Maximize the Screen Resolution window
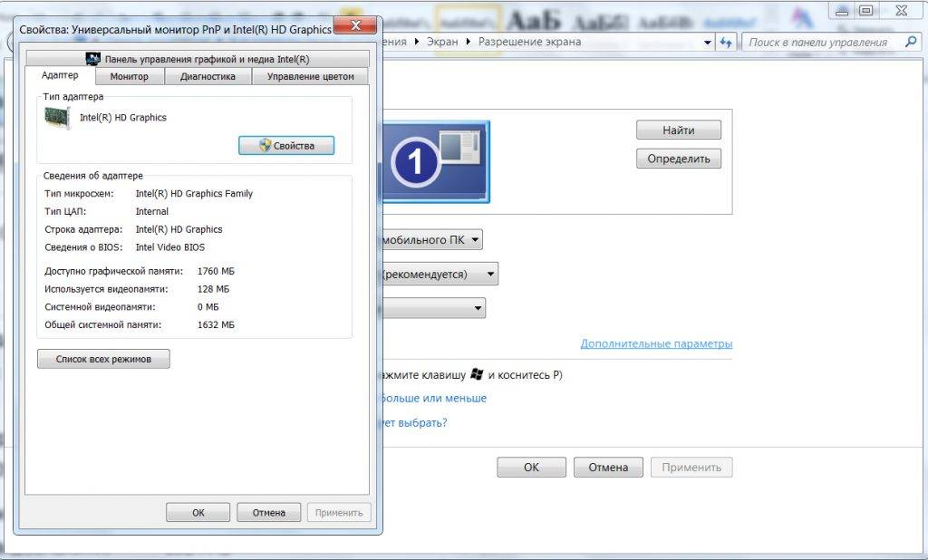 click(866, 10)
